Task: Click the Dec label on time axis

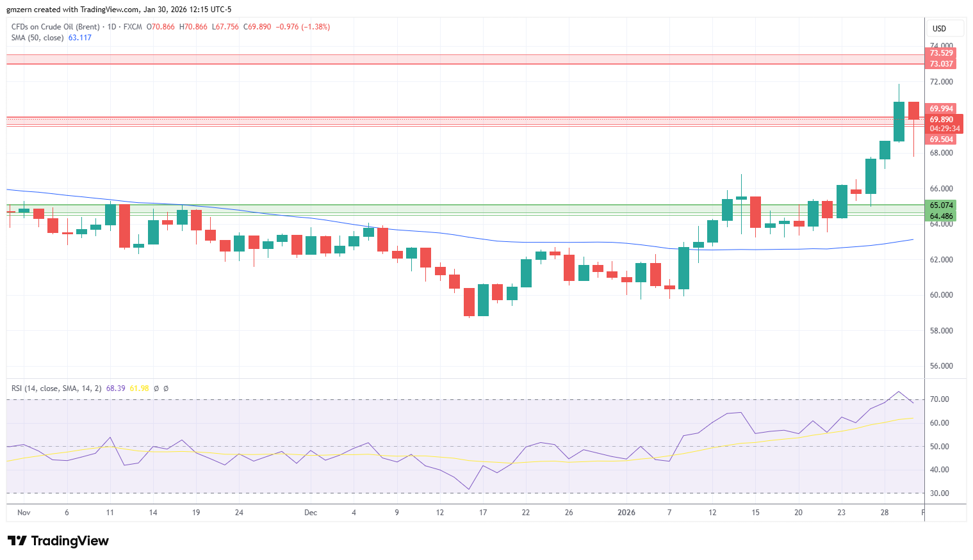Action: 311,513
